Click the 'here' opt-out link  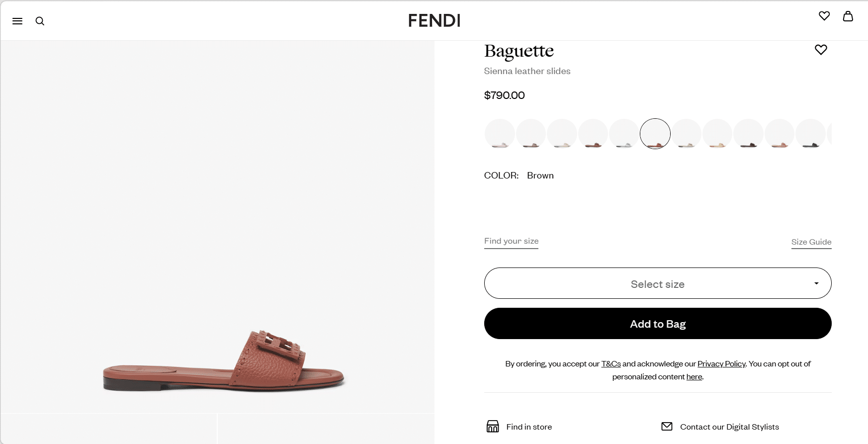click(x=694, y=377)
